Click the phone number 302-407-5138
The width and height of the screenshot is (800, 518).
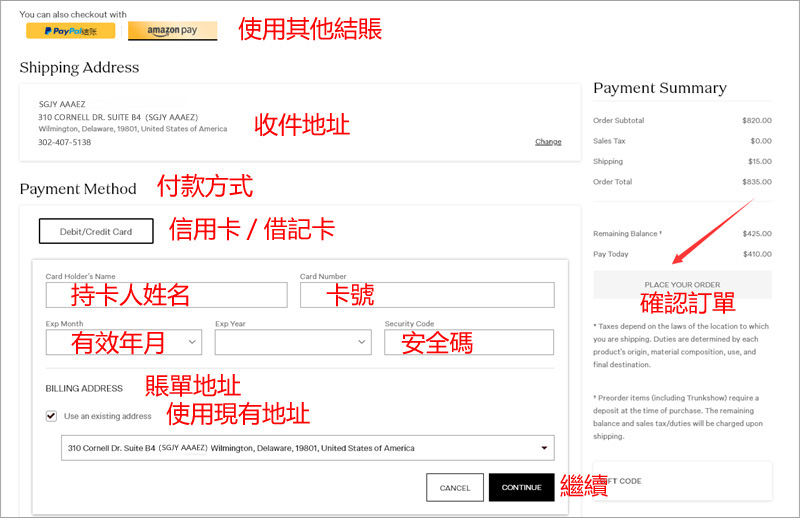click(x=64, y=142)
